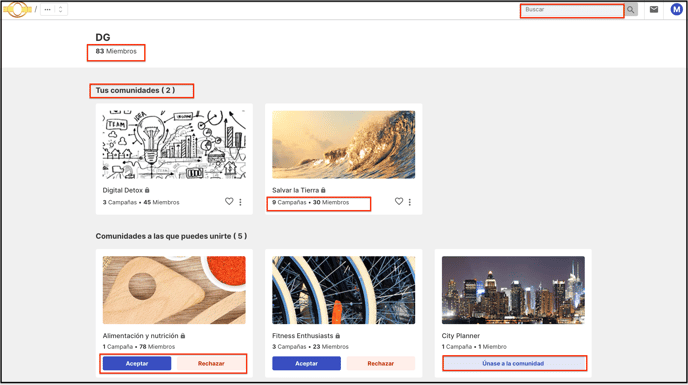
Task: Like the Digital Detox community heart
Action: pos(229,201)
